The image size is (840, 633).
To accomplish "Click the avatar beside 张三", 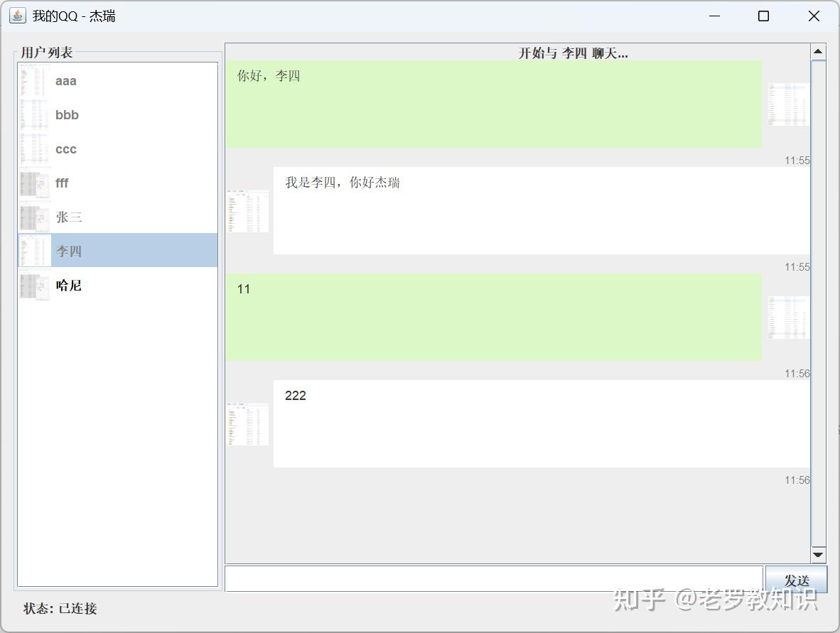I will pyautogui.click(x=36, y=217).
